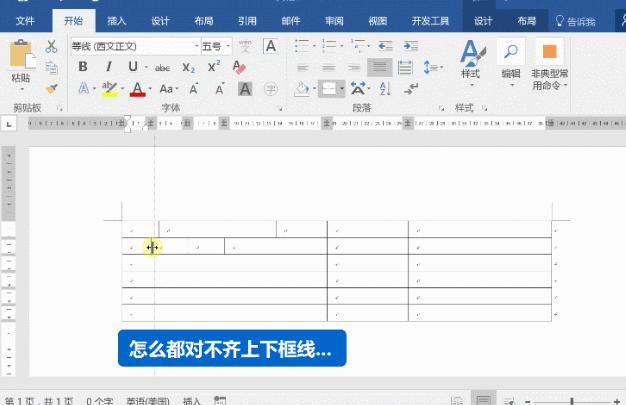Open the File (文件) tab
This screenshot has width=626, height=405.
click(x=25, y=21)
